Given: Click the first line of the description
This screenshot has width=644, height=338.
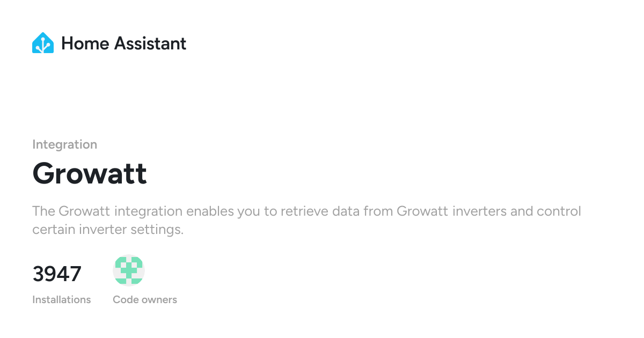Looking at the screenshot, I should click(306, 211).
